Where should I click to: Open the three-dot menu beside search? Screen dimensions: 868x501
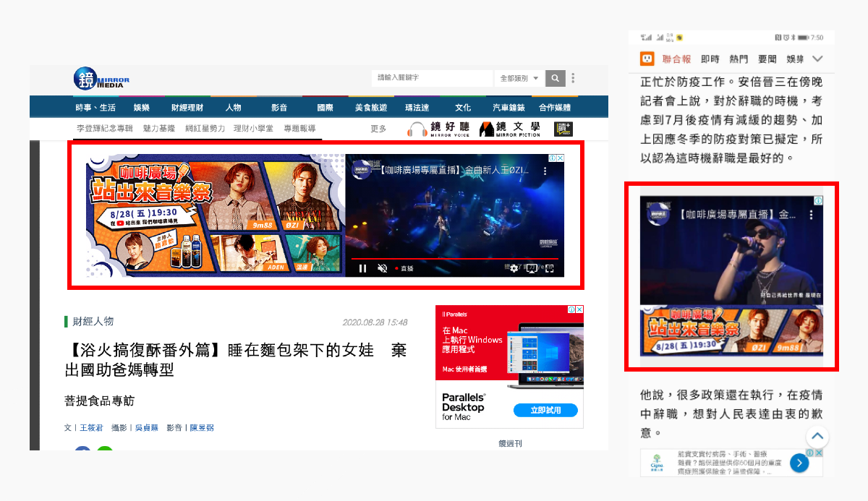pyautogui.click(x=573, y=78)
